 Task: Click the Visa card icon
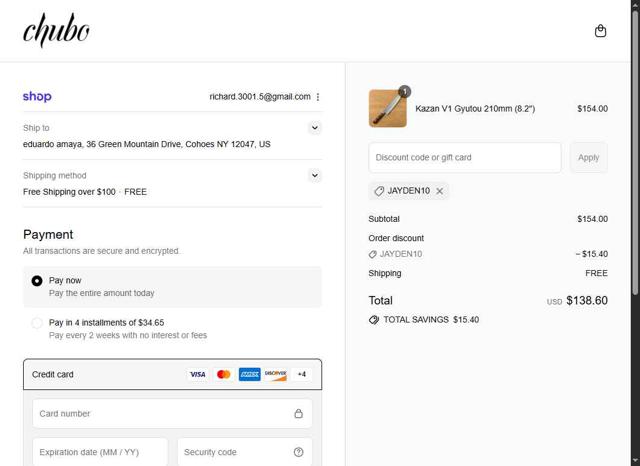(x=198, y=374)
